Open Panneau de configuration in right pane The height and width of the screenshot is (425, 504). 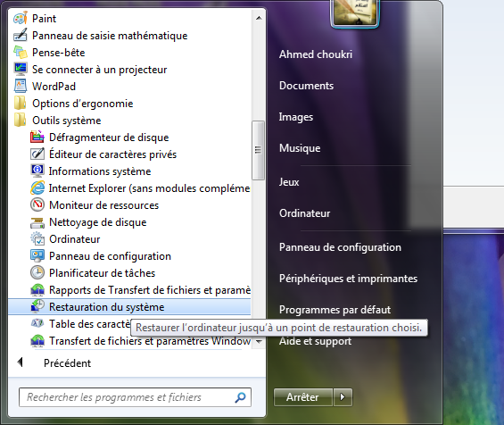tap(340, 247)
